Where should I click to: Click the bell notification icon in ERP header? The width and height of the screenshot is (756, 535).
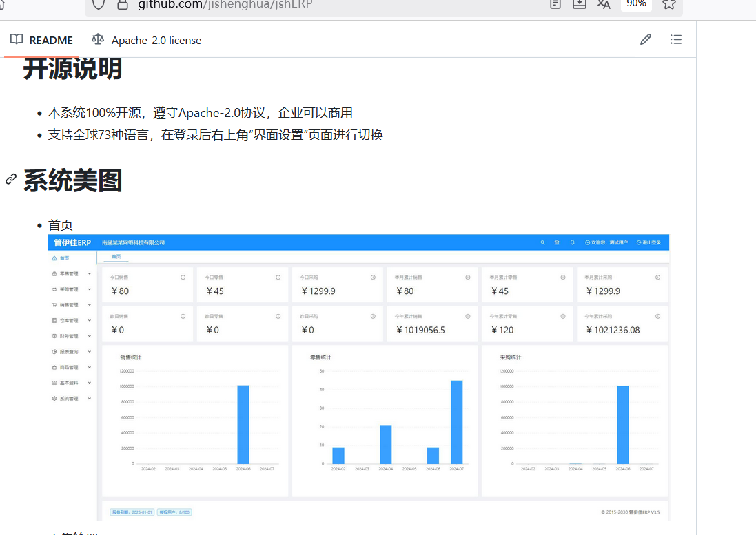pos(572,242)
